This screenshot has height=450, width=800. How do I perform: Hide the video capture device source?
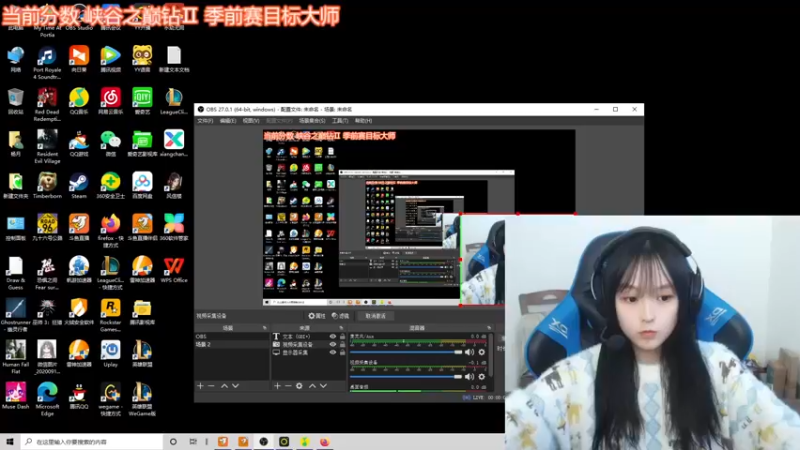[333, 344]
